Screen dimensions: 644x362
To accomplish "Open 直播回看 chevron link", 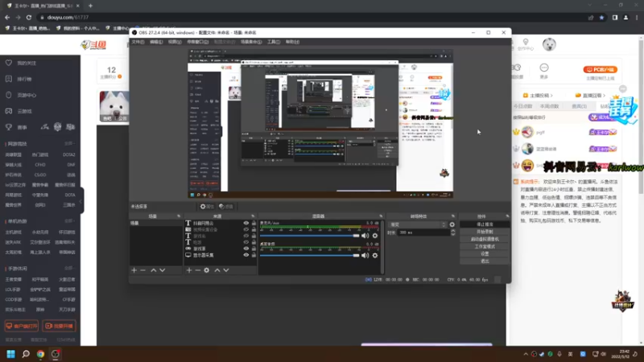I will point(591,95).
